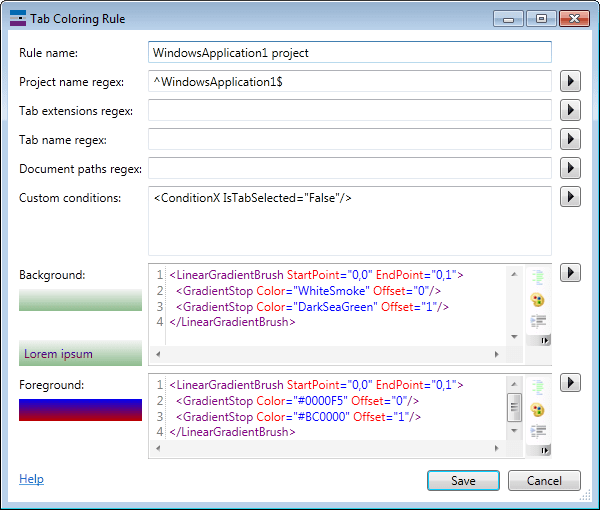This screenshot has height=510, width=600.
Task: Click Background editor scroll up arrow
Action: tap(514, 274)
